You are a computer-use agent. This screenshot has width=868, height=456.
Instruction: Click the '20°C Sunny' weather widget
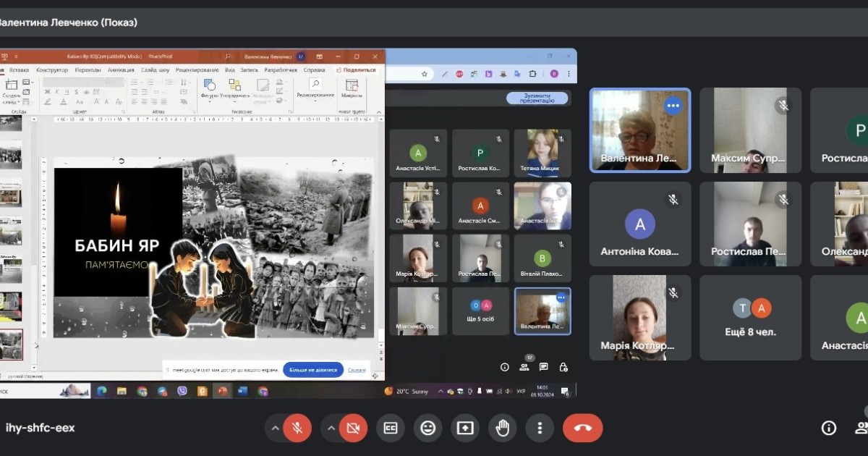pos(407,391)
